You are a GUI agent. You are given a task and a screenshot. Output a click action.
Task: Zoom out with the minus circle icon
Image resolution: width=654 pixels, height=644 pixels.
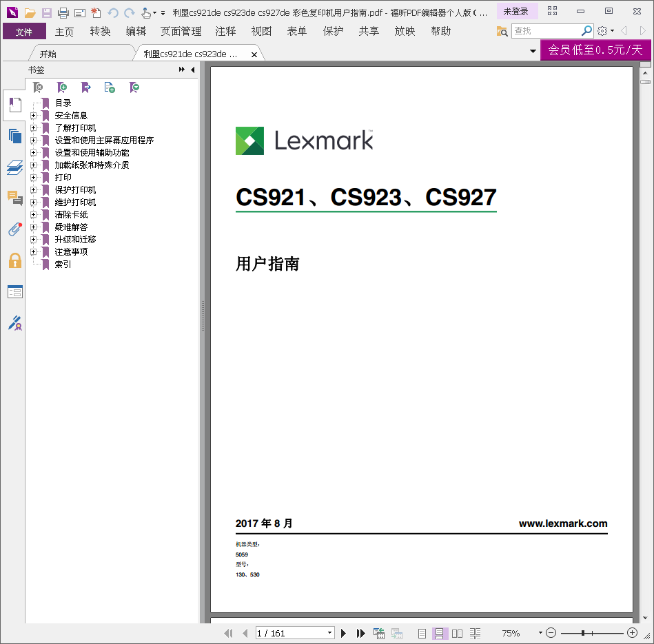551,633
